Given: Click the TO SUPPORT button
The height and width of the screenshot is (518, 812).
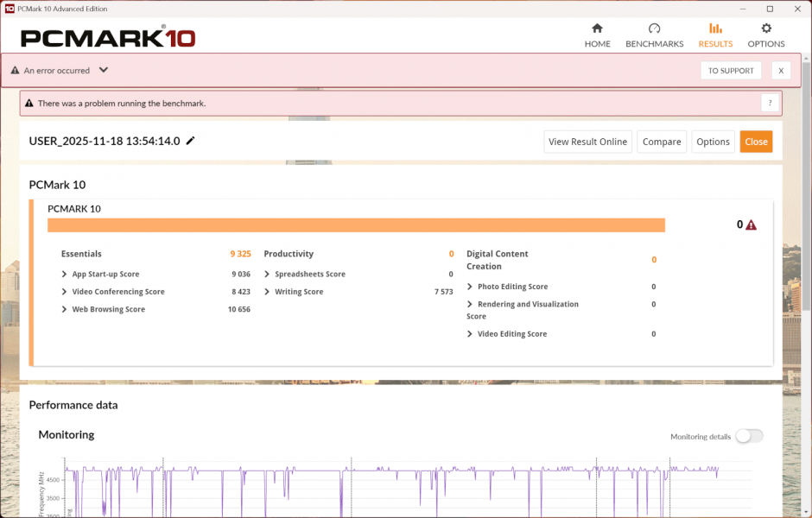Looking at the screenshot, I should [731, 71].
